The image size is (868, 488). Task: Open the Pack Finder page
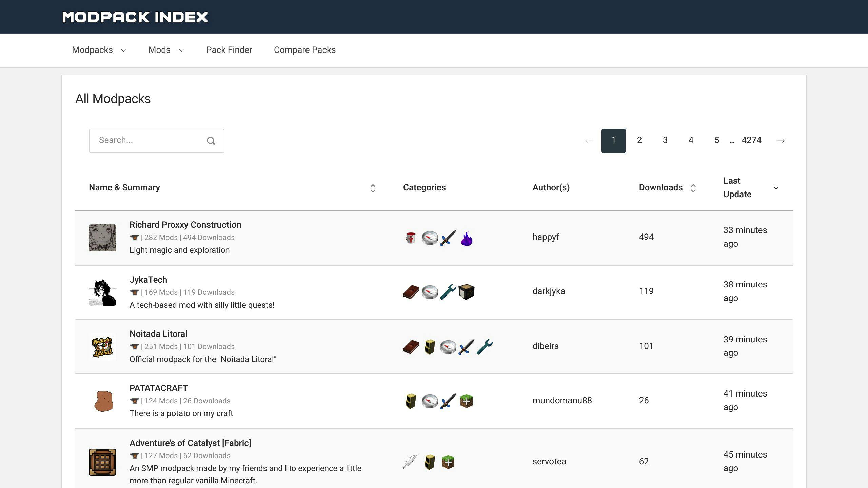(229, 50)
